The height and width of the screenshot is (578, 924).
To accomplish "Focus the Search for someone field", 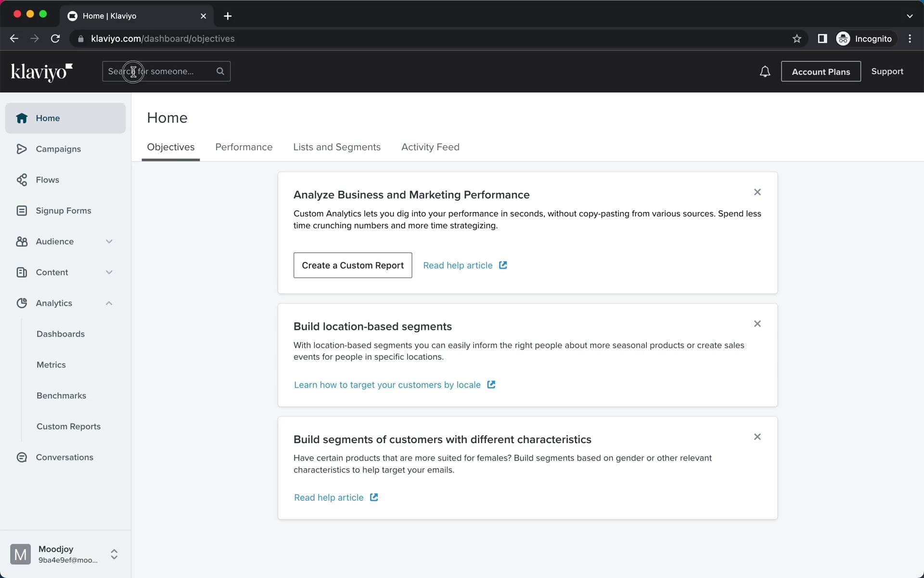I will tap(166, 71).
